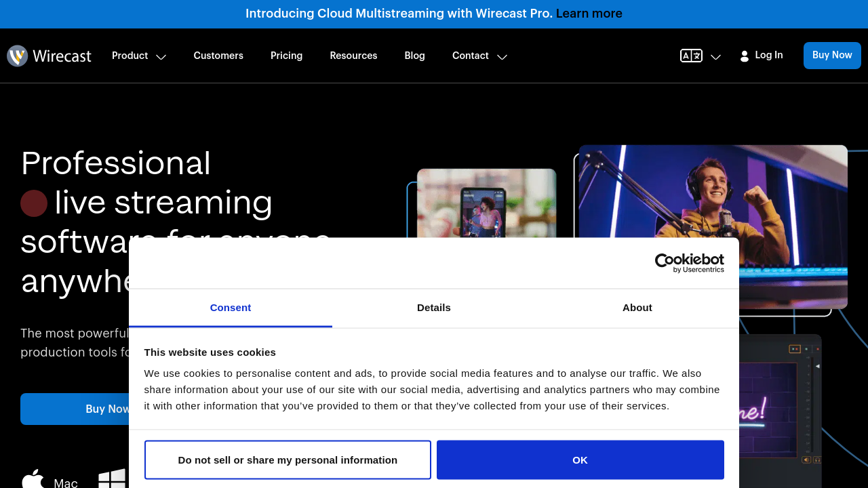Image resolution: width=868 pixels, height=488 pixels.
Task: Choose Do not sell or share my personal information
Action: pyautogui.click(x=288, y=460)
